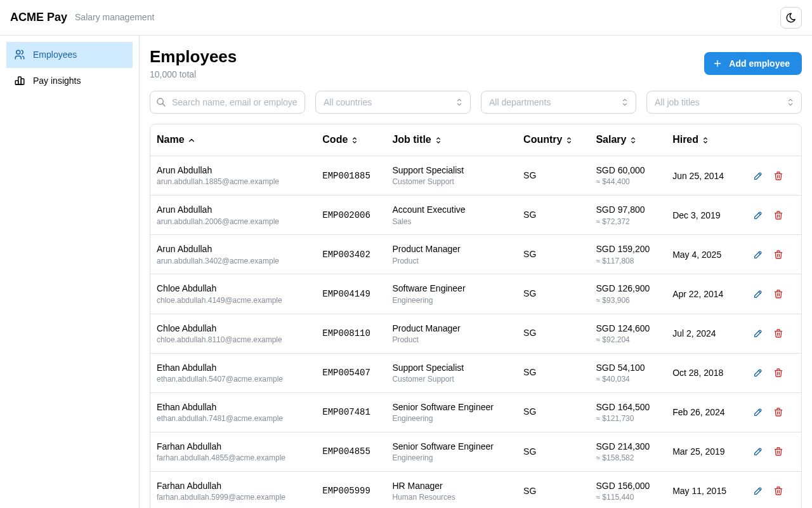The height and width of the screenshot is (508, 812).
Task: Sort the table by Name column
Action: pyautogui.click(x=176, y=140)
